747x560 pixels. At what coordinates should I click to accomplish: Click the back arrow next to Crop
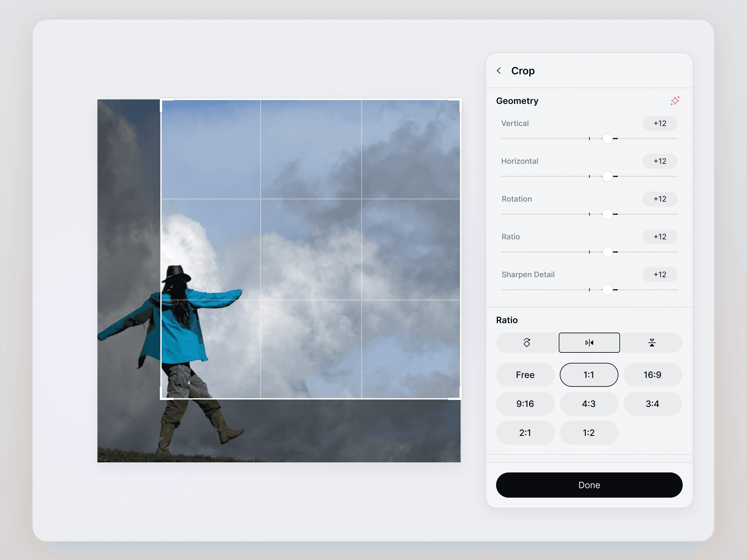(x=499, y=71)
